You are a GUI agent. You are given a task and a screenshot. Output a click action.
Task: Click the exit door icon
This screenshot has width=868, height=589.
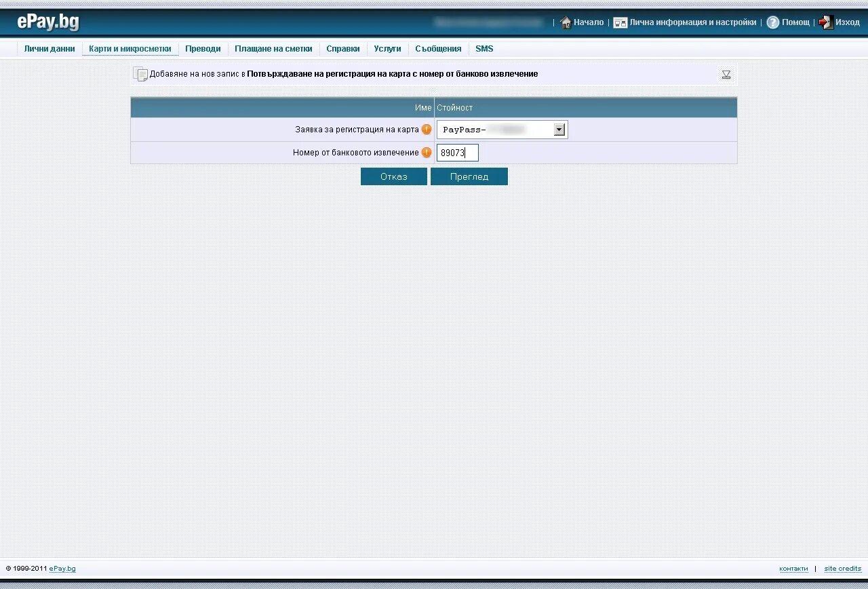click(x=825, y=22)
